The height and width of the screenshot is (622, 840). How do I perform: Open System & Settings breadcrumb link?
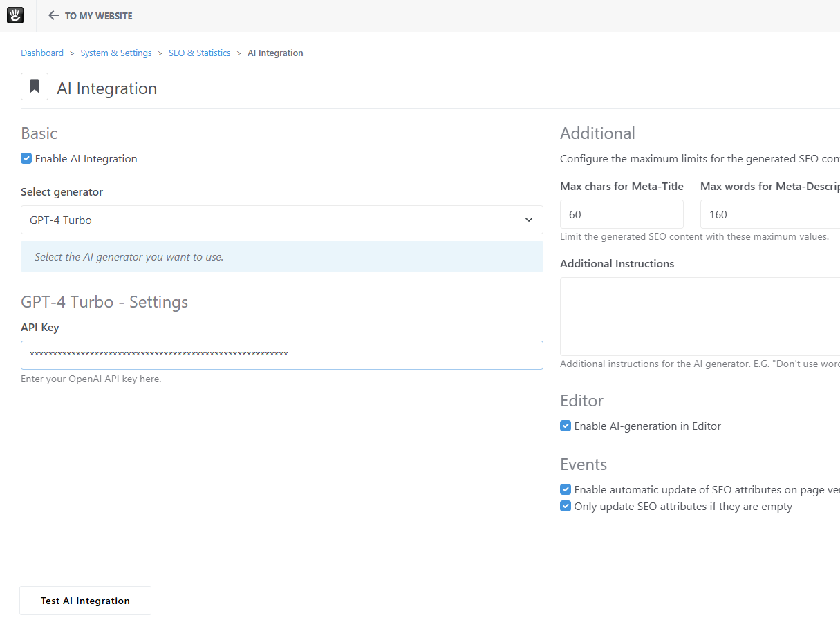tap(116, 53)
